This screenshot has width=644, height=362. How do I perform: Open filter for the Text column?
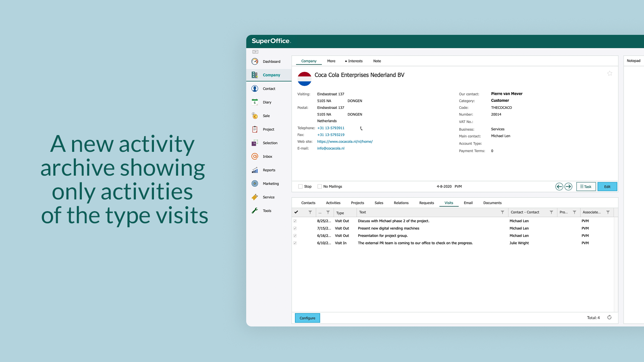502,212
